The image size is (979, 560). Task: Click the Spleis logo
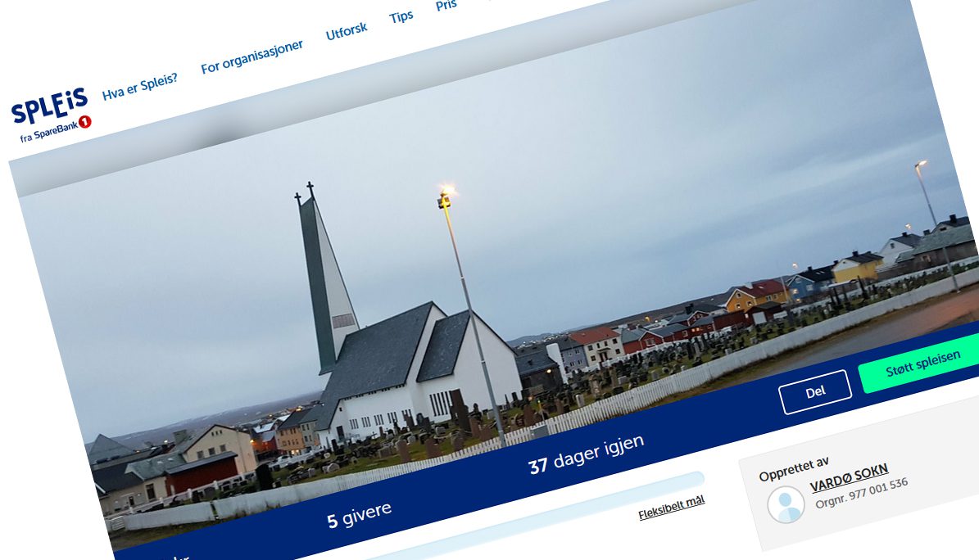coord(49,108)
